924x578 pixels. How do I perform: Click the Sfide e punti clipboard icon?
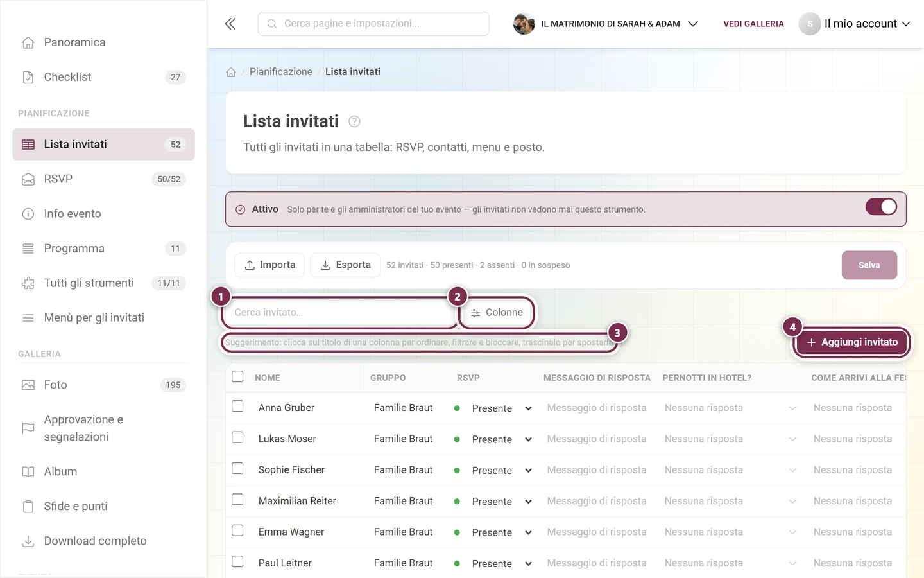(x=28, y=506)
